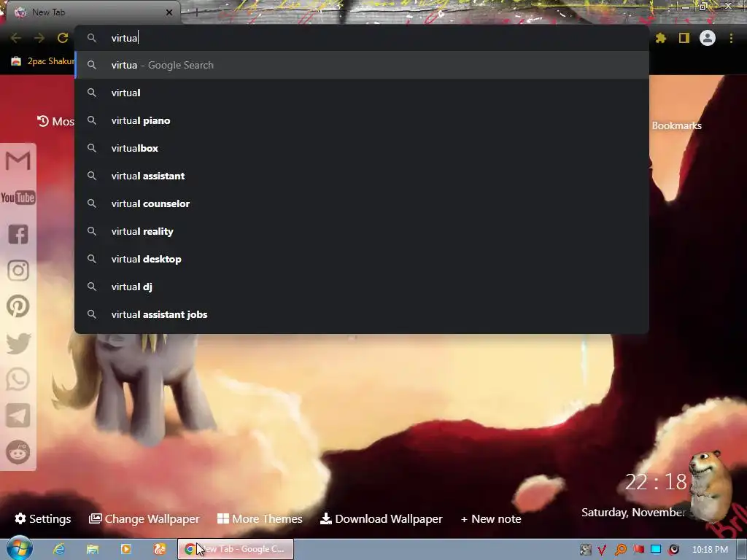
Task: Click Download Wallpaper
Action: (381, 518)
